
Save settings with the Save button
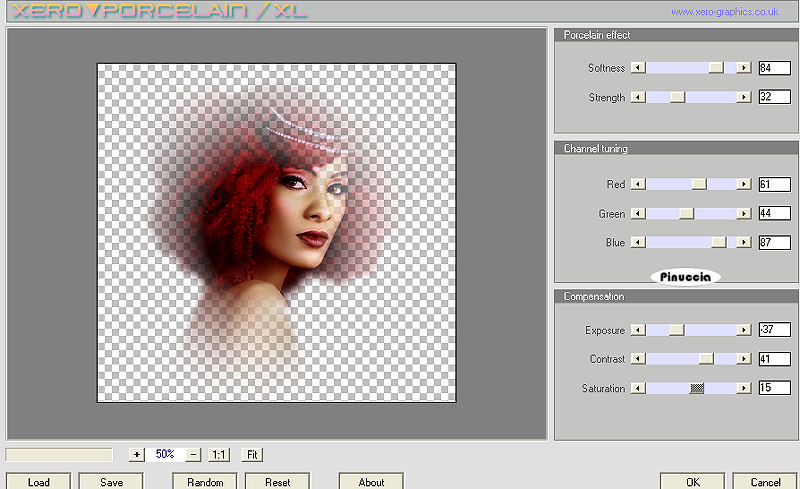[111, 481]
